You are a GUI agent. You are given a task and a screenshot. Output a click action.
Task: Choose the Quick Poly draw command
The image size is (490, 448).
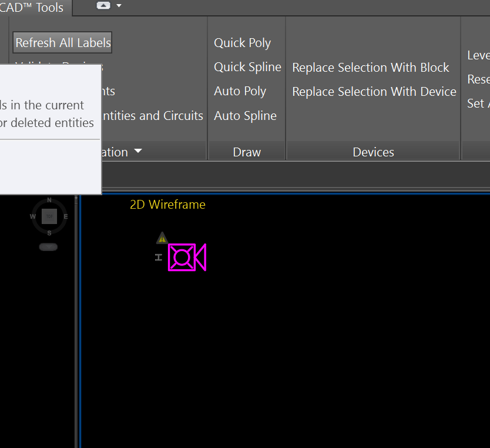(x=242, y=43)
